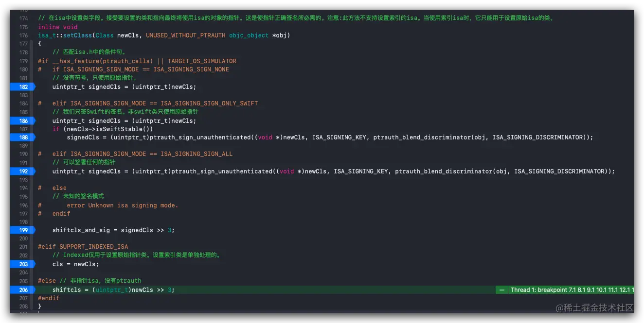Image resolution: width=644 pixels, height=323 pixels.
Task: Click gutter line number 201
Action: 23,247
